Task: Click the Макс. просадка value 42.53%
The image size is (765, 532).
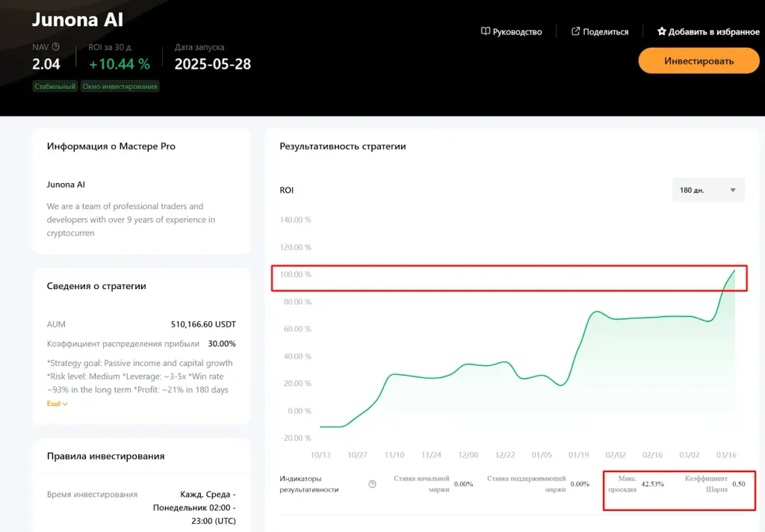Action: click(x=652, y=484)
